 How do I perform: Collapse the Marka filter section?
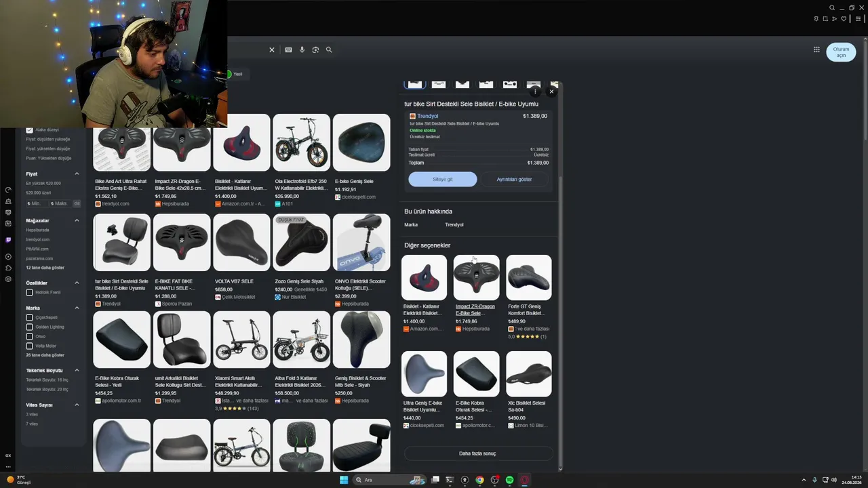coord(77,308)
